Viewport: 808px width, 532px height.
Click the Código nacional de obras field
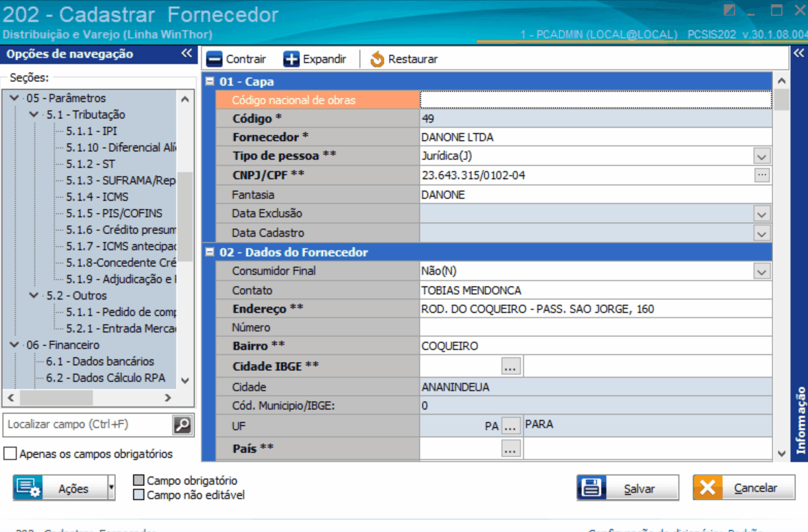[595, 100]
